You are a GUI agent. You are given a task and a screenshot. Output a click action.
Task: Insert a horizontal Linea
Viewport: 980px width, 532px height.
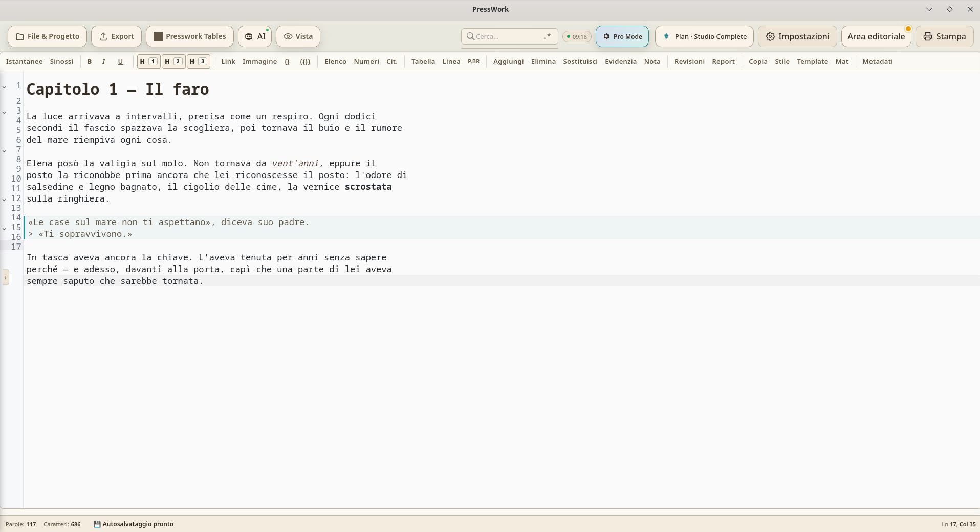[x=451, y=61]
